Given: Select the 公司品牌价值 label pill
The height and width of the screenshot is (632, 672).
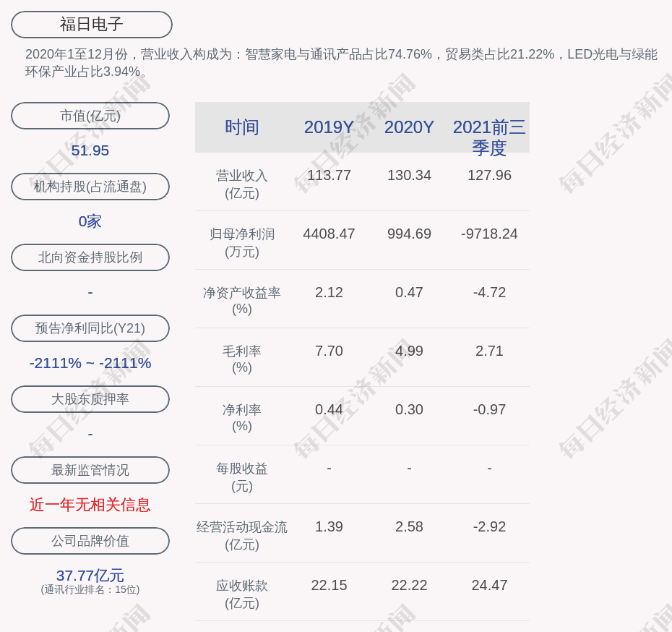Looking at the screenshot, I should (90, 541).
